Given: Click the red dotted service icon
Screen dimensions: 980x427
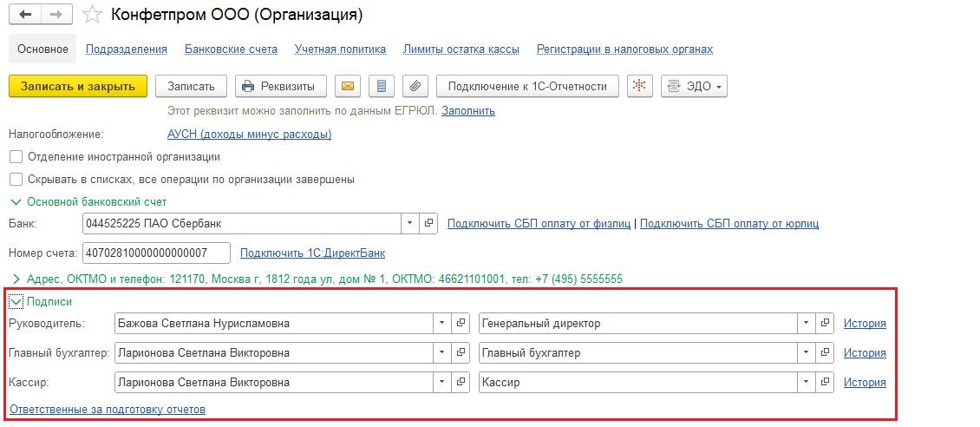Looking at the screenshot, I should point(639,86).
